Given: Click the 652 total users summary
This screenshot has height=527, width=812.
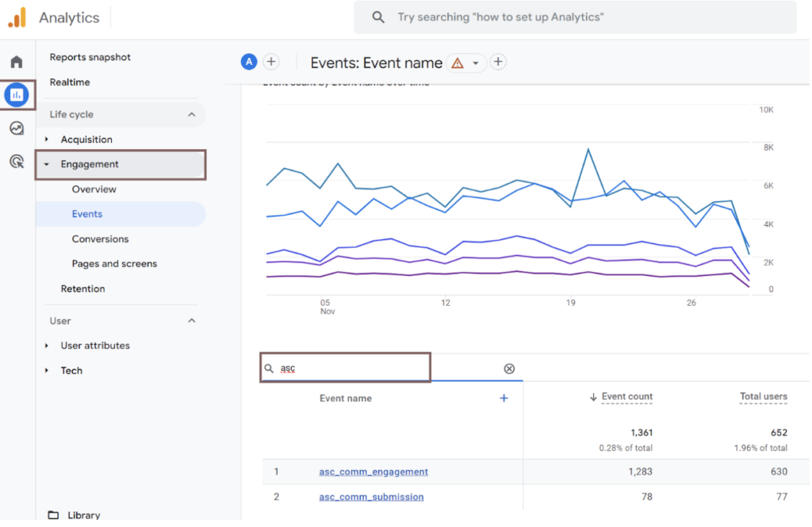Looking at the screenshot, I should [x=779, y=433].
